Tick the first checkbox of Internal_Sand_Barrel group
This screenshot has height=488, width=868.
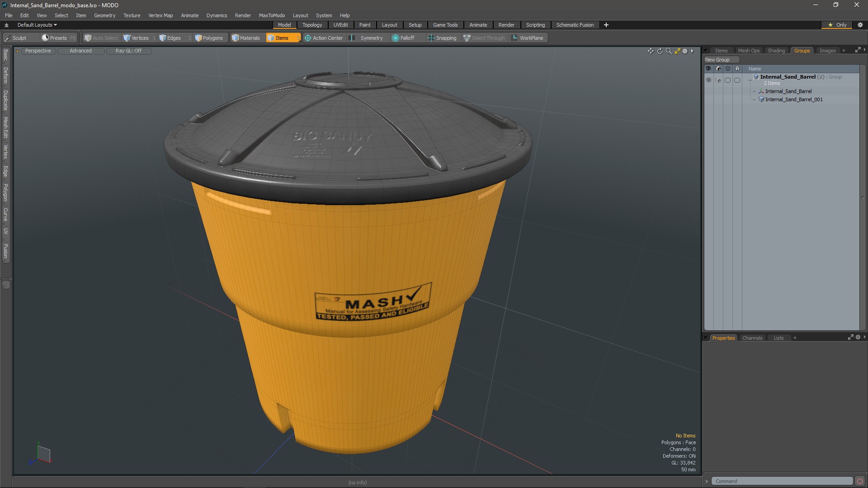click(727, 80)
